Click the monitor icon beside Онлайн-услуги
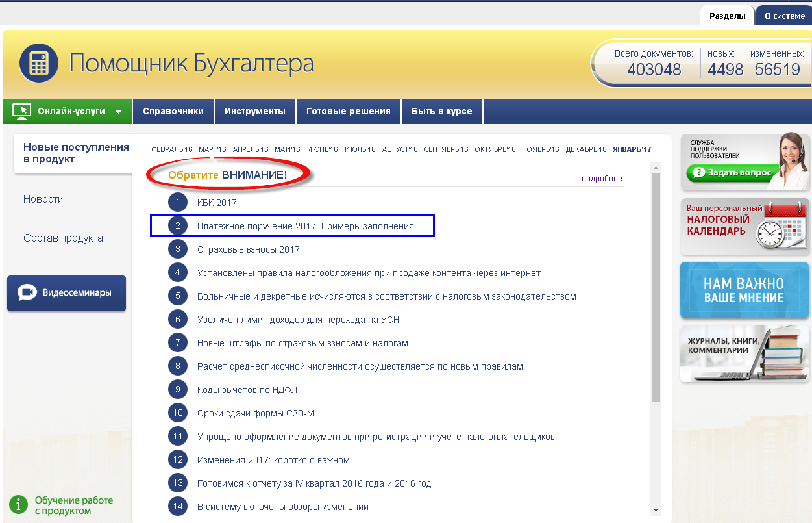The image size is (812, 523). pos(21,111)
